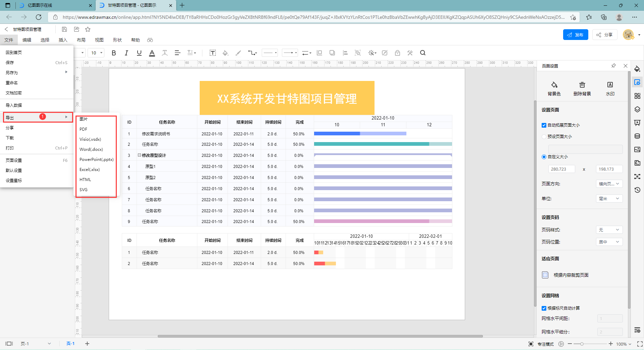Open the background color option 背景色

(554, 89)
